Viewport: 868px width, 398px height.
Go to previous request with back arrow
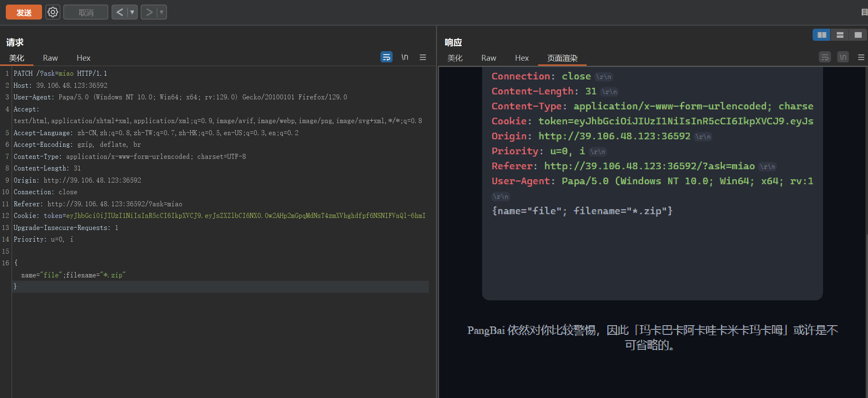pyautogui.click(x=119, y=12)
